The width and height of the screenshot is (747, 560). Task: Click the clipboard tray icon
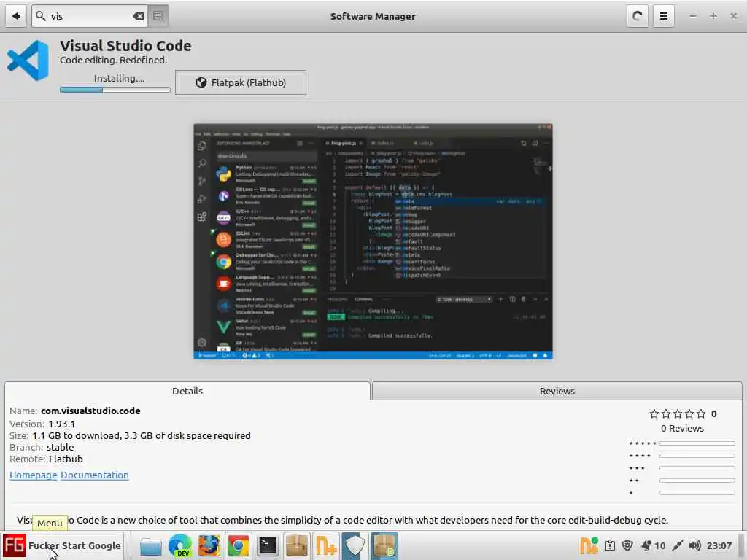(609, 545)
